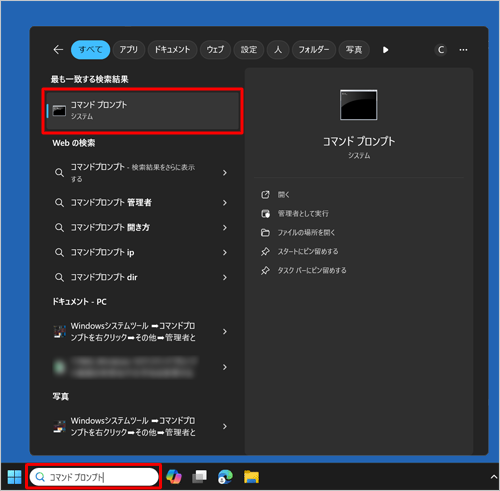Screen dimensions: 500x491
Task: Switch to the 設定 filter tab
Action: tap(249, 50)
